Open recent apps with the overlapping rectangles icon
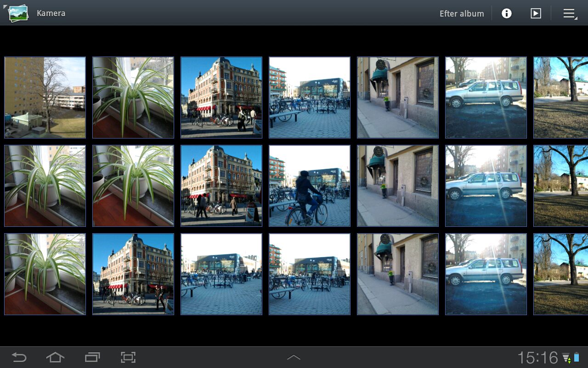588x368 pixels. (x=92, y=357)
